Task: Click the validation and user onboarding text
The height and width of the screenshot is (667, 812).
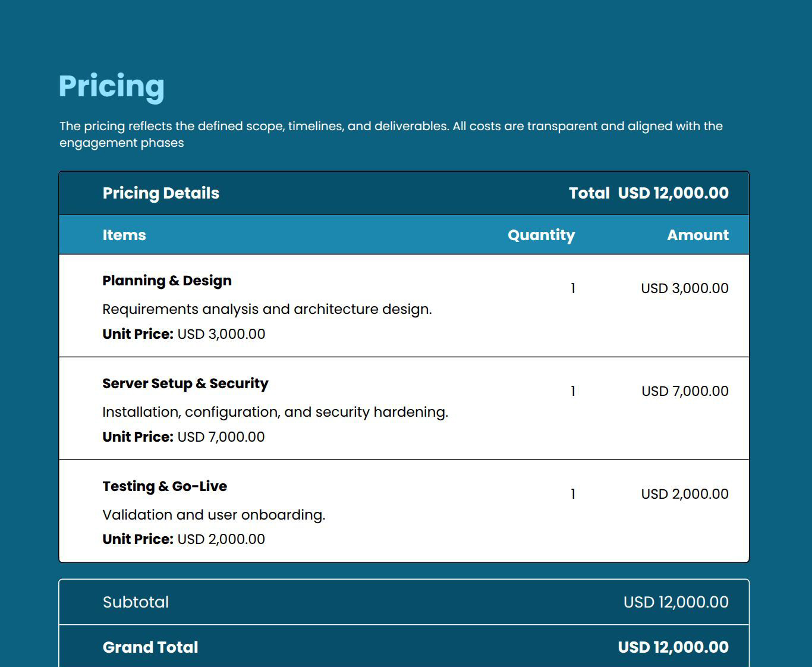Action: click(x=213, y=515)
